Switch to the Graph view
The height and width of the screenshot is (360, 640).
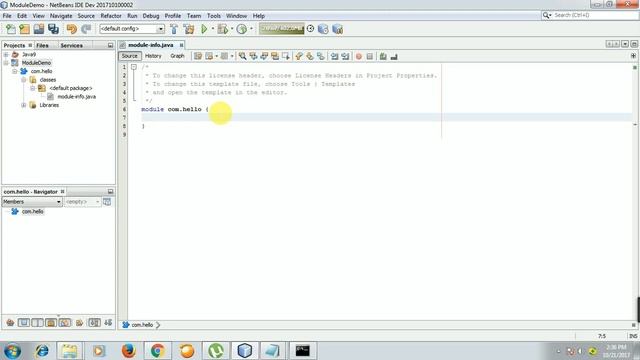tap(177, 56)
